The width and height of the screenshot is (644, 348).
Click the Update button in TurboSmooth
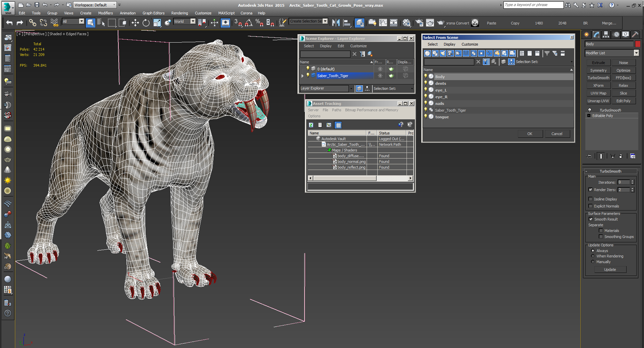pos(610,270)
